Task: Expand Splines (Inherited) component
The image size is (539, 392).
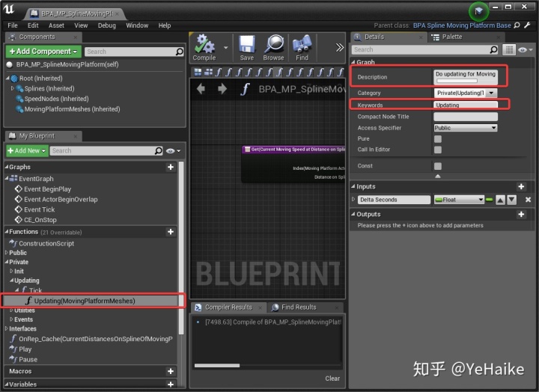Action: point(13,88)
